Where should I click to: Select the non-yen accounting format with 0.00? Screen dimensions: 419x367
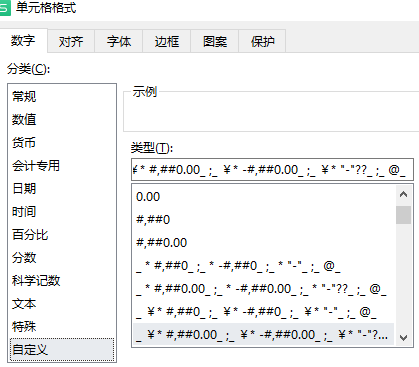263,289
